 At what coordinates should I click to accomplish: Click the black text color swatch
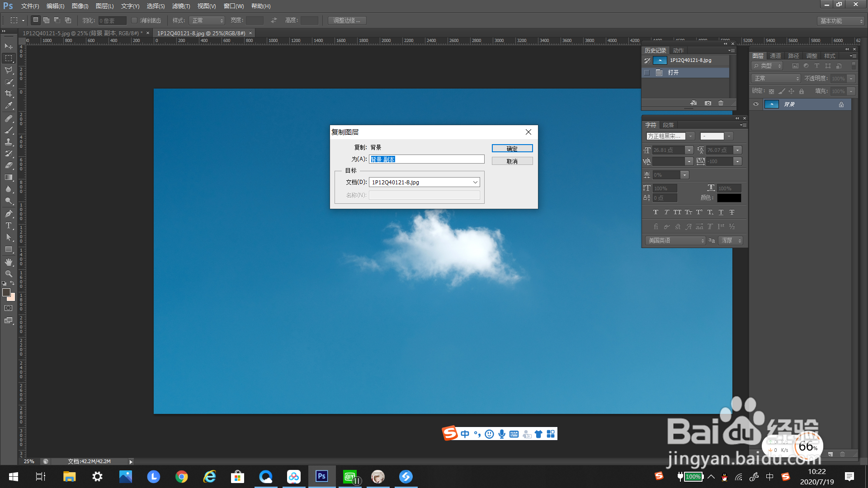pyautogui.click(x=729, y=198)
